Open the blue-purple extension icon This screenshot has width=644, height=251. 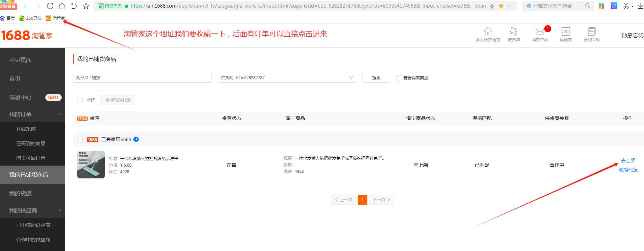click(614, 6)
